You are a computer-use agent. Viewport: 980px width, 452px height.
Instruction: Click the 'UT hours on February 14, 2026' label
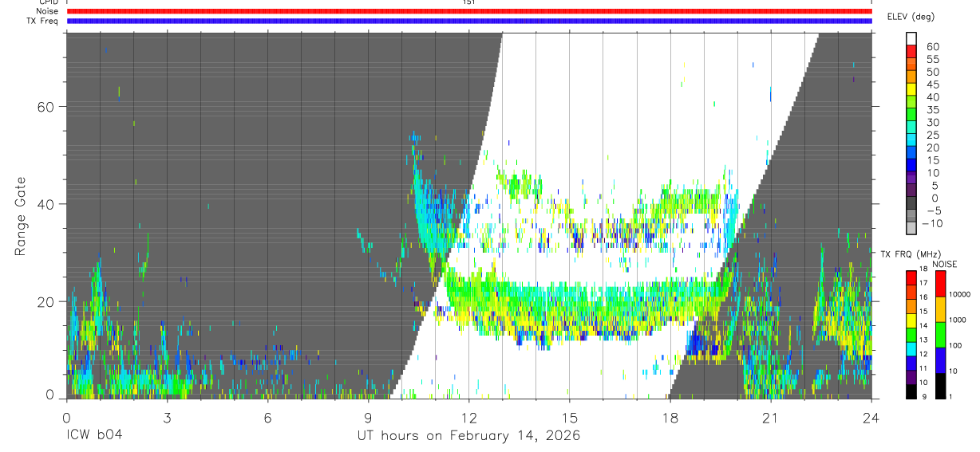pos(468,436)
